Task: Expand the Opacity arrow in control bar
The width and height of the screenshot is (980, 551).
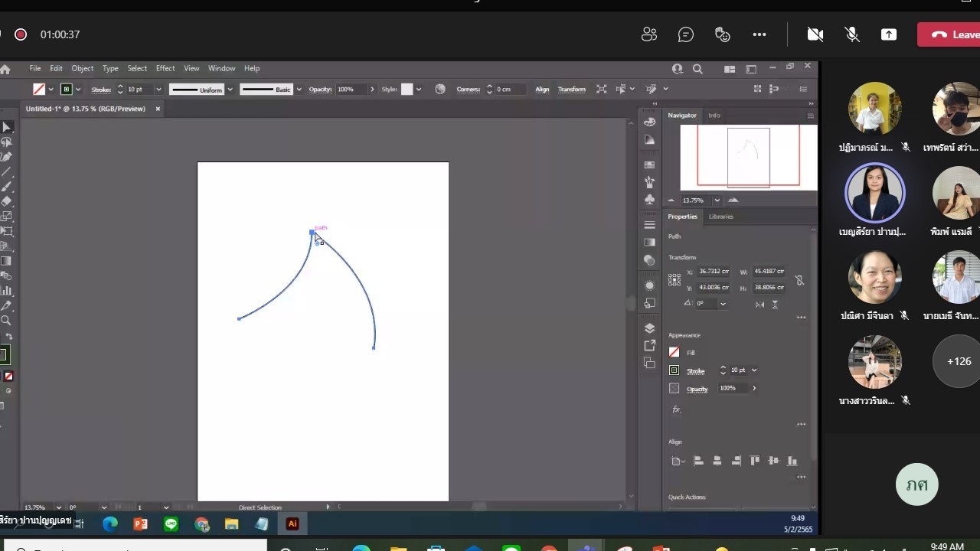Action: [372, 90]
